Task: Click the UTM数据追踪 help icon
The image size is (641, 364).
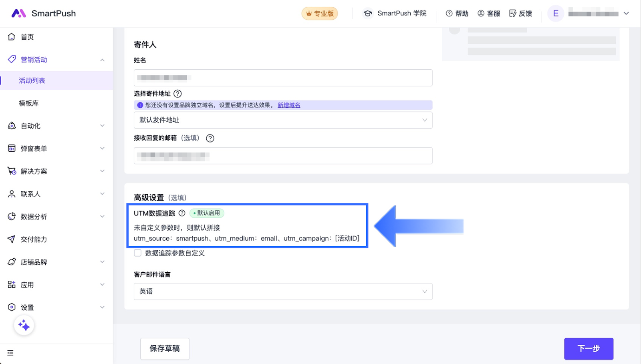Action: click(182, 213)
